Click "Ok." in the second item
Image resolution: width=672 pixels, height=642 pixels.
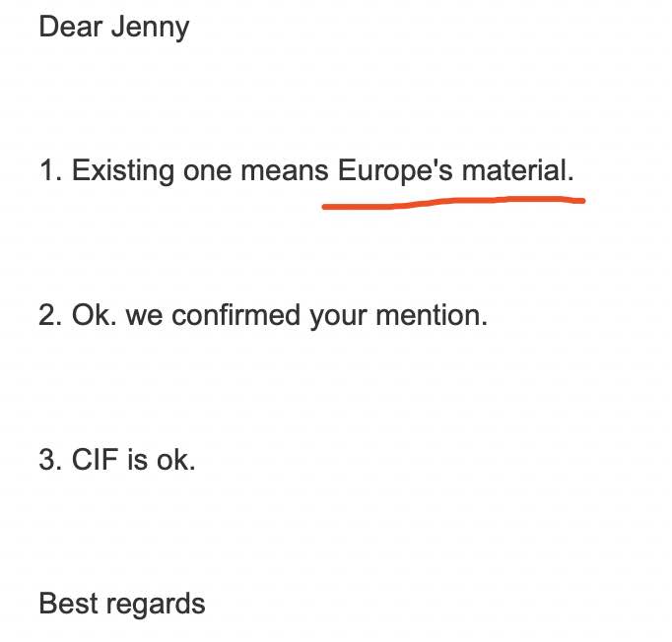coord(95,315)
